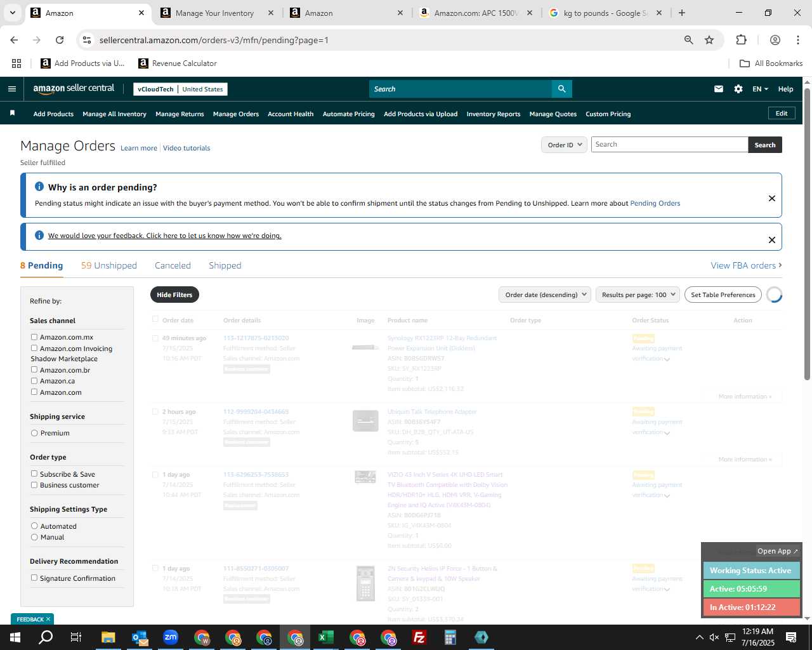Click the order Search button
The width and height of the screenshot is (812, 650).
[765, 145]
